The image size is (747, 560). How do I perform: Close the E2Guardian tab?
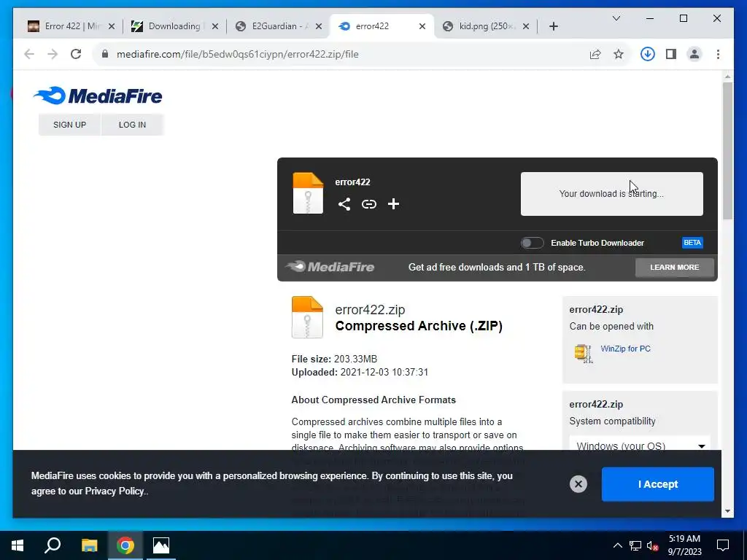(319, 26)
